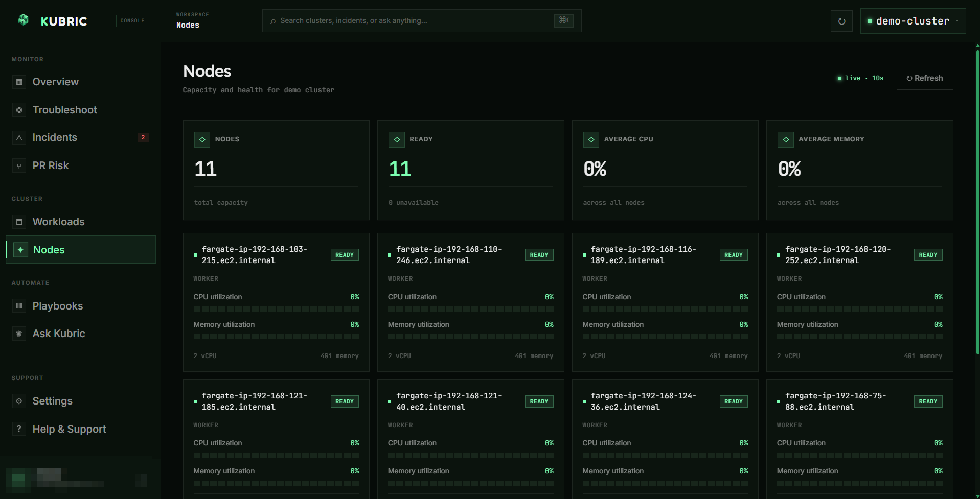Click Memory utilization bar of node 110-246

point(471,337)
